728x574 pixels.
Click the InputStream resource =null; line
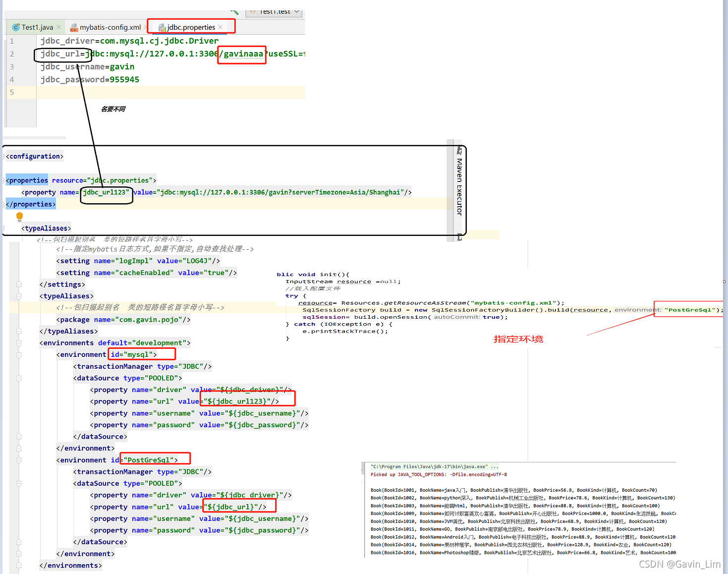pos(343,282)
